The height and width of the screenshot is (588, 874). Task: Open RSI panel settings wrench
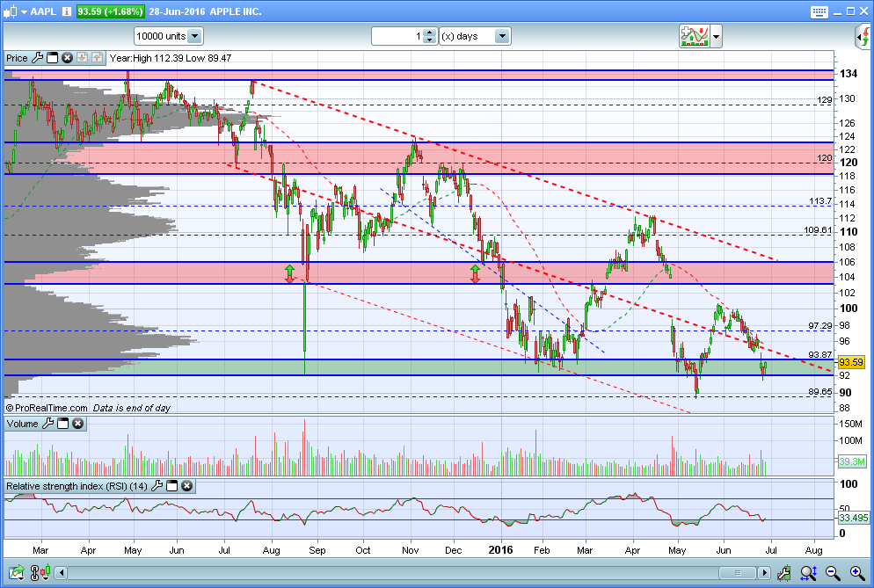pyautogui.click(x=157, y=486)
